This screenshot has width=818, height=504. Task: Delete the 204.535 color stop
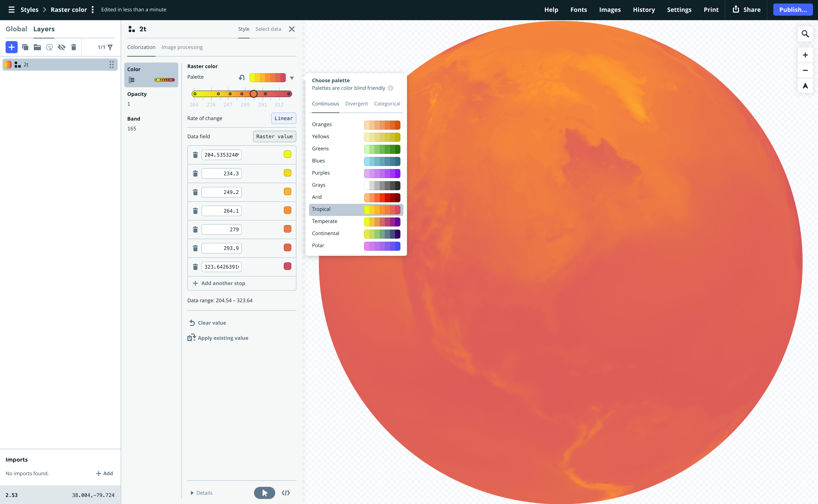(x=195, y=155)
